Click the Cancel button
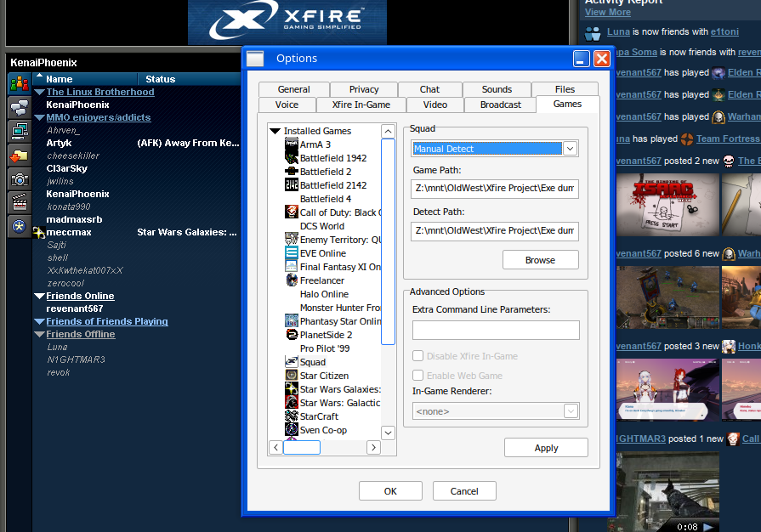 coord(464,490)
